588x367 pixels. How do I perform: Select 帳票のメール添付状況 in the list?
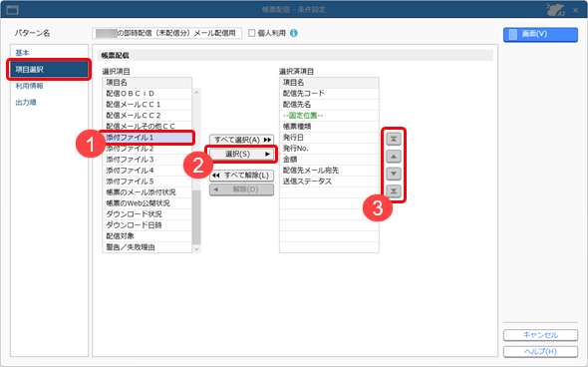pyautogui.click(x=147, y=192)
